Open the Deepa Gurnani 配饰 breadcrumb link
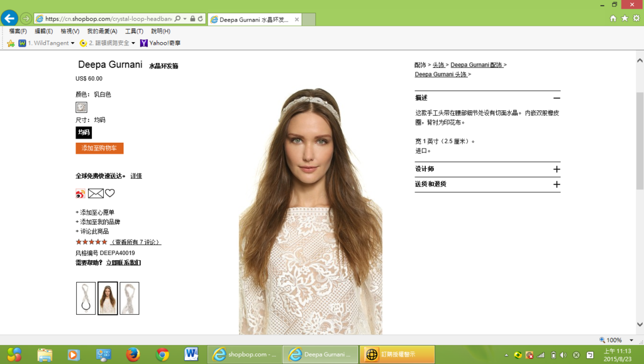 [x=477, y=65]
